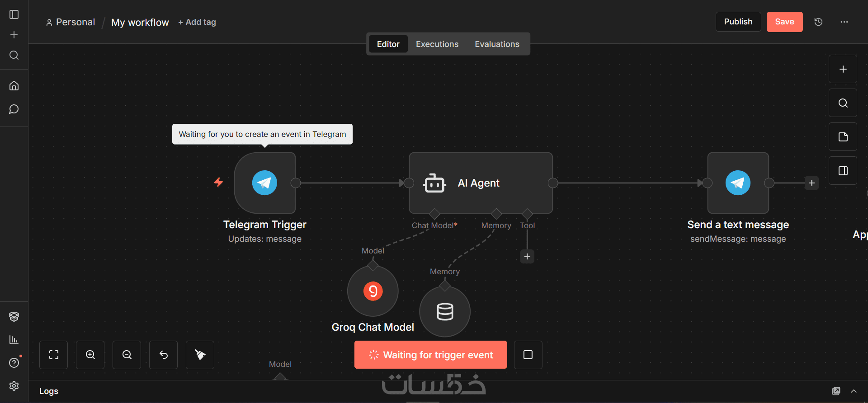Image resolution: width=868 pixels, height=403 pixels.
Task: Open the Personal project breadcrumb
Action: (71, 22)
